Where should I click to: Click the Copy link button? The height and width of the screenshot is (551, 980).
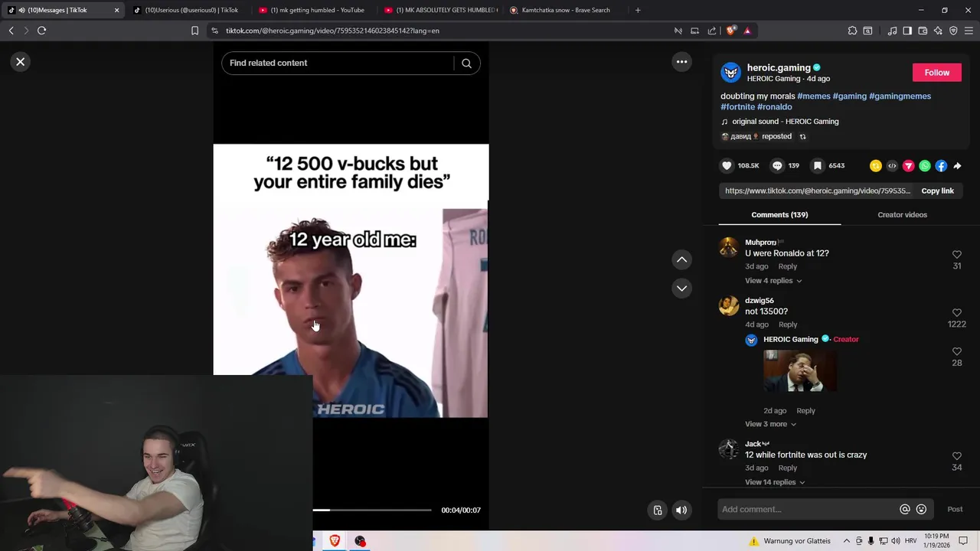coord(937,191)
